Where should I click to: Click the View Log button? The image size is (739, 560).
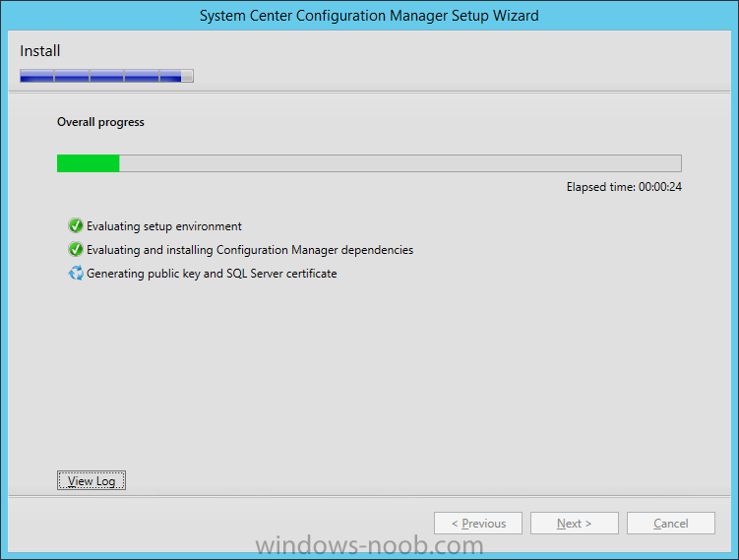(91, 480)
